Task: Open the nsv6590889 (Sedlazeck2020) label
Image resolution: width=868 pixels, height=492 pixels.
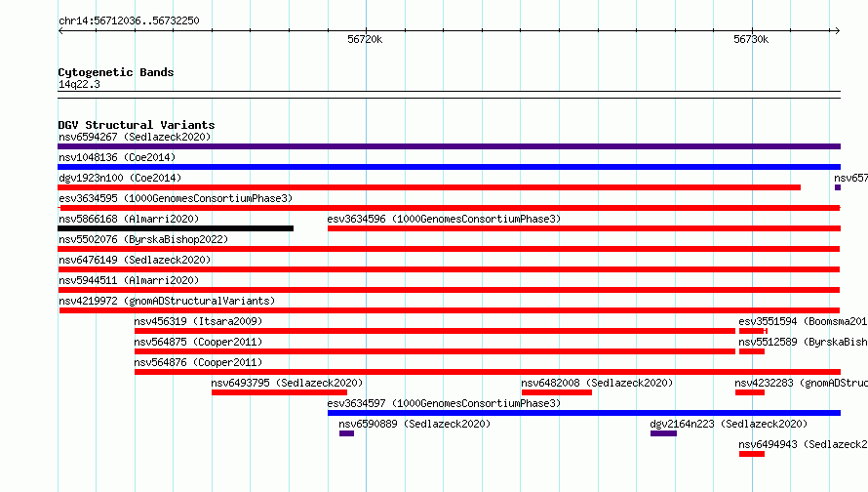Action: (414, 424)
